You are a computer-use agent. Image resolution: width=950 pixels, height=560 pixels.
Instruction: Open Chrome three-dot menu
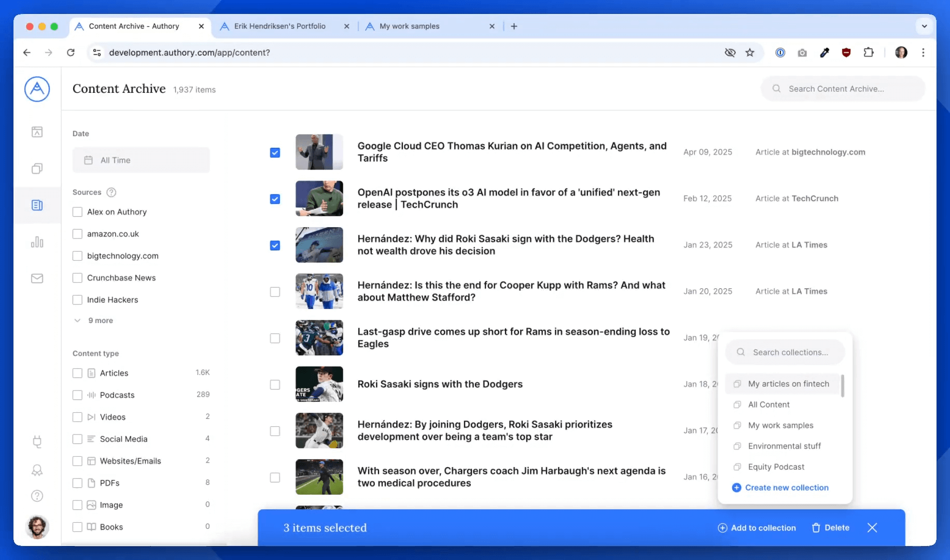click(x=923, y=52)
